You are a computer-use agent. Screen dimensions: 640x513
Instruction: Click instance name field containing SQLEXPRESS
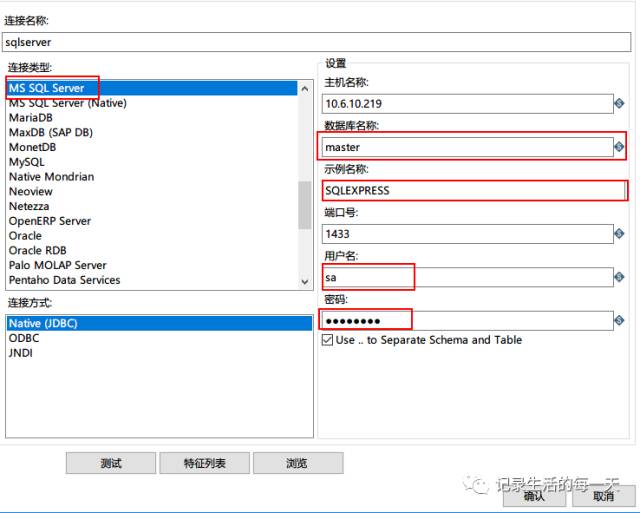(474, 191)
